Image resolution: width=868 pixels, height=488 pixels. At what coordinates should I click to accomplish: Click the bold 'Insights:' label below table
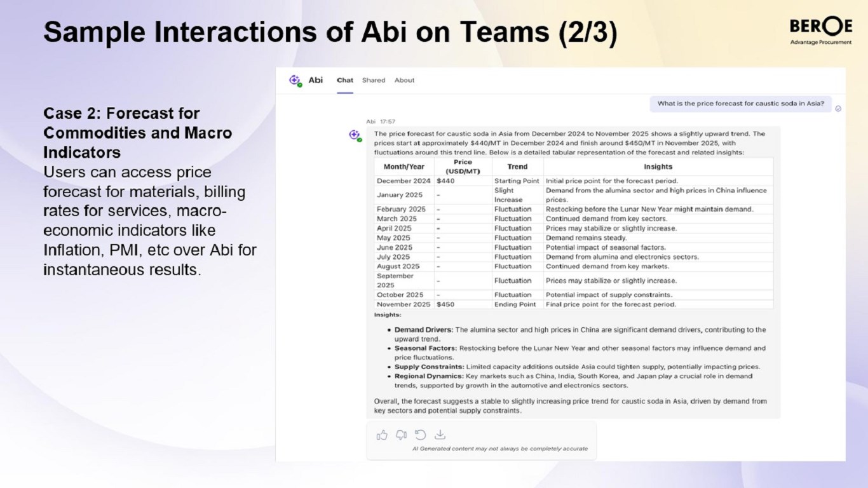pyautogui.click(x=388, y=315)
